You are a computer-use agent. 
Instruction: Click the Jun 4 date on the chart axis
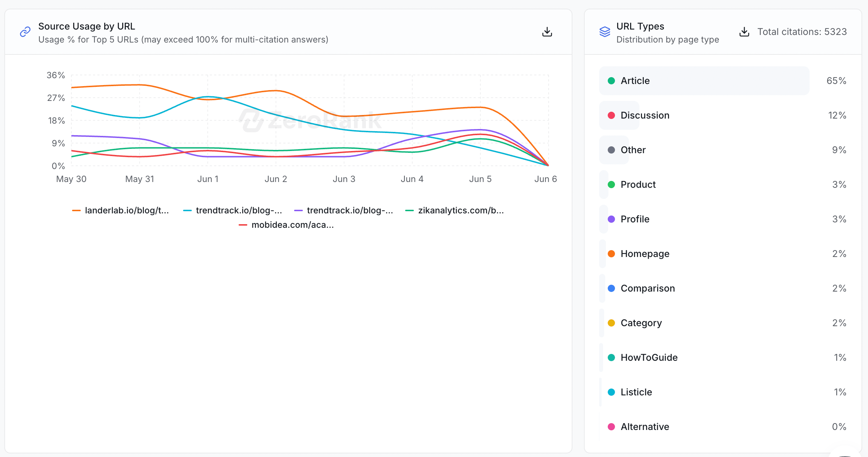click(412, 179)
